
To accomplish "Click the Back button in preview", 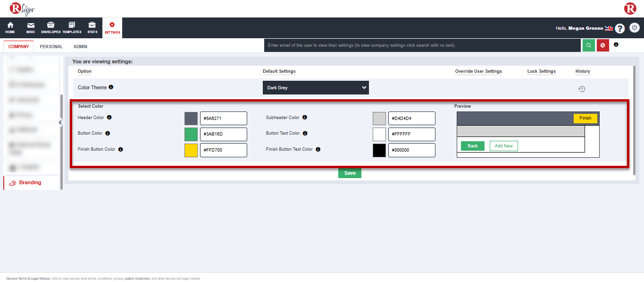I will [x=473, y=146].
